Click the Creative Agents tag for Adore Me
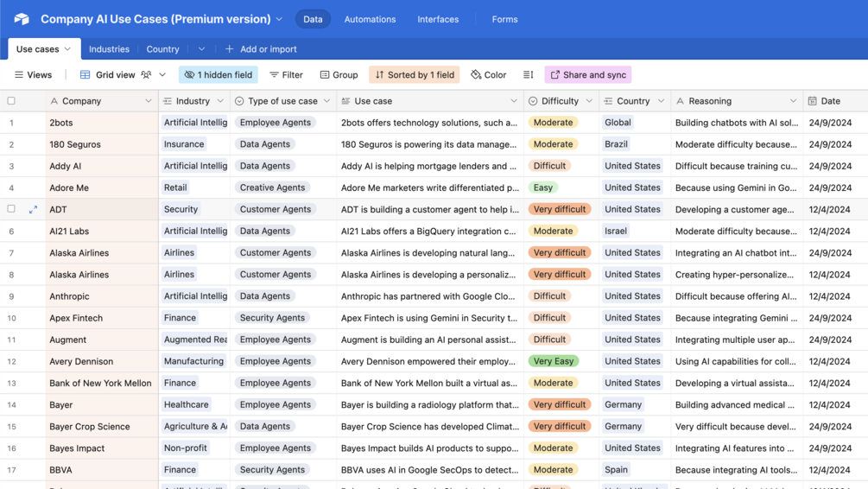 [x=272, y=187]
